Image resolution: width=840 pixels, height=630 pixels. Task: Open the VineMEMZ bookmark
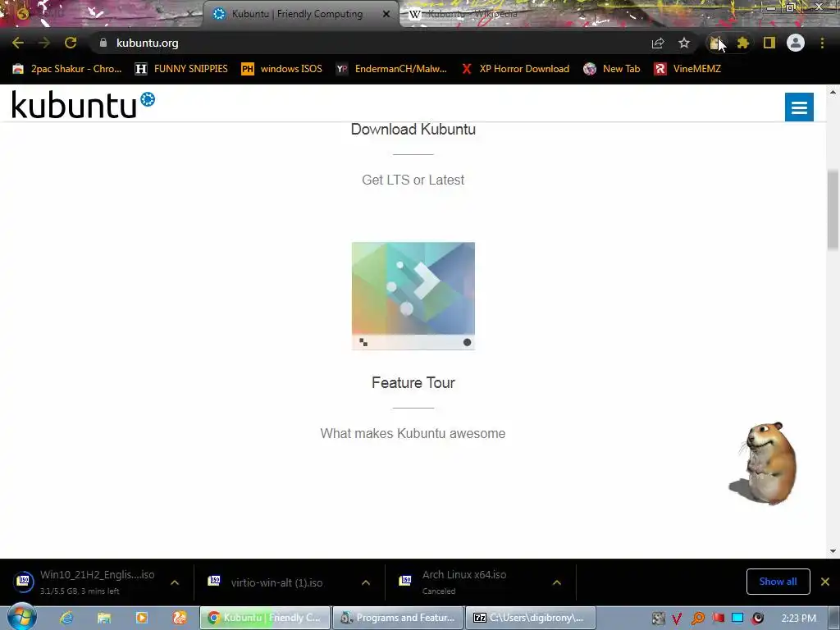point(687,69)
